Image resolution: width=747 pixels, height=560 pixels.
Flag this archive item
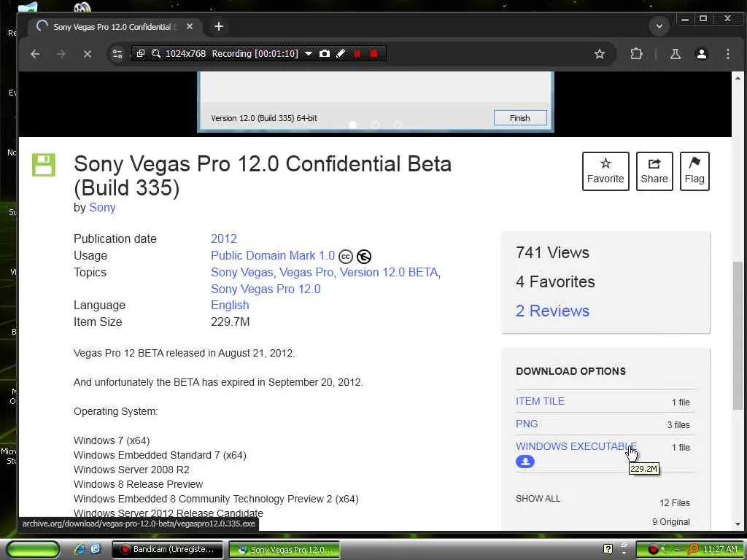coord(694,171)
